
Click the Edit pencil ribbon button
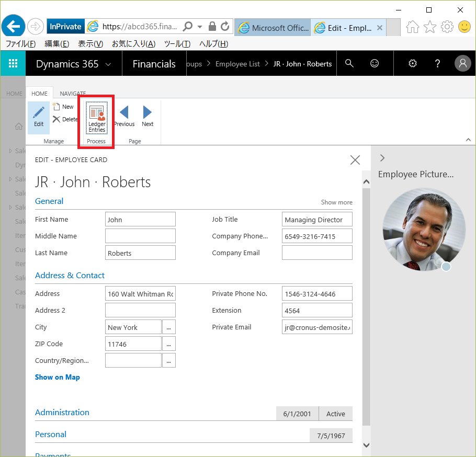39,118
